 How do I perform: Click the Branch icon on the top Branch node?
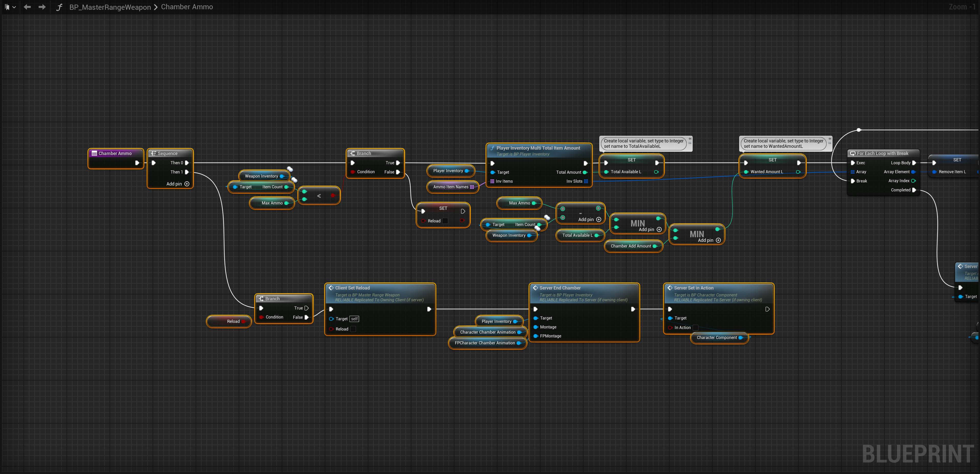(x=352, y=153)
